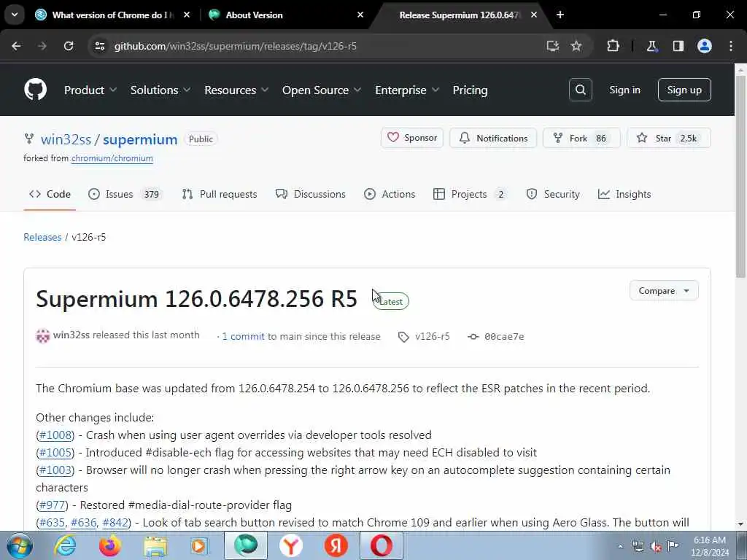Click the Action Center flag tray icon
Screen dimensions: 747x560
tap(673, 546)
